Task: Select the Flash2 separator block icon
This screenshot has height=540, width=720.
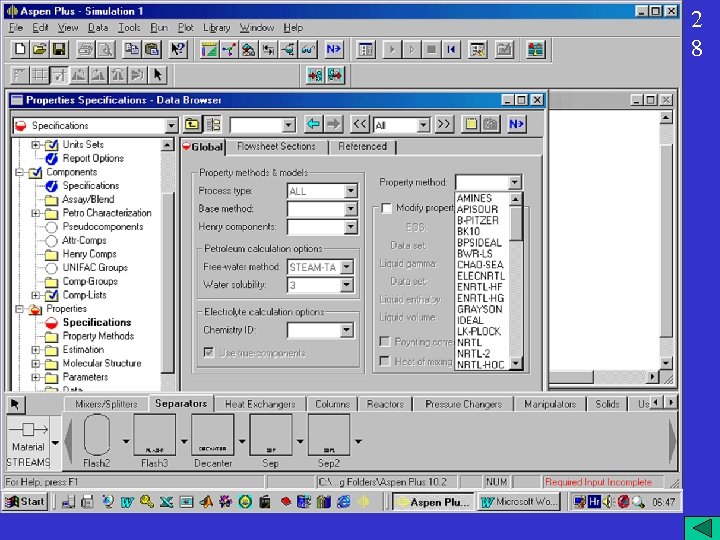Action: [97, 436]
